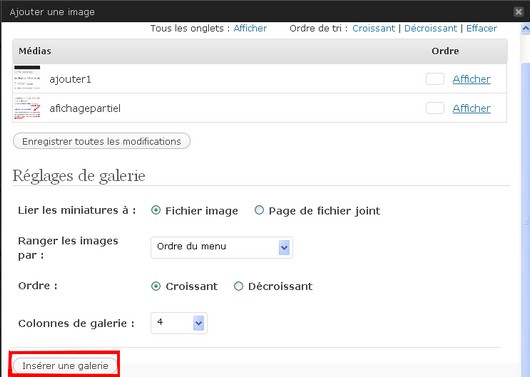Open the Colonnes de galerie dropdown

[x=179, y=323]
